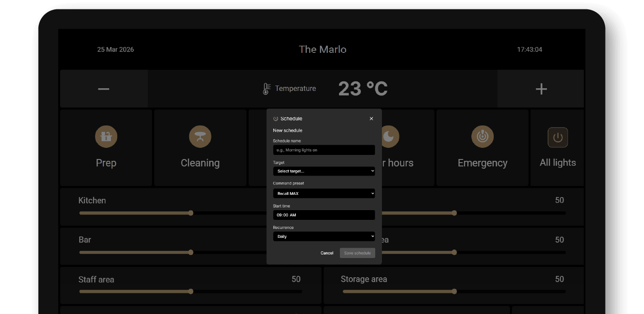Click the Kitchen brightness slider handle

coord(191,213)
